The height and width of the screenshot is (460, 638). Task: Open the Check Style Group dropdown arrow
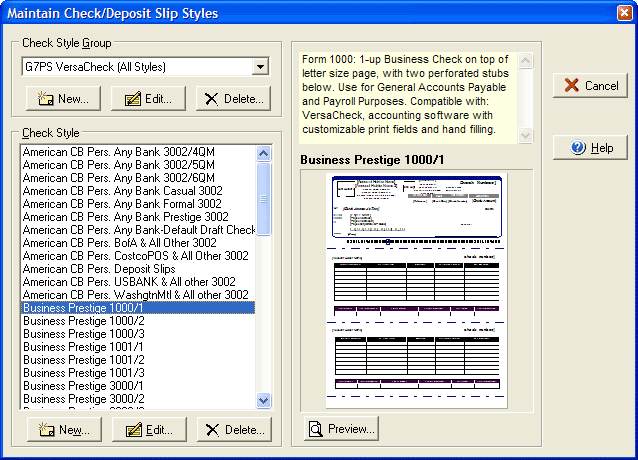click(260, 67)
